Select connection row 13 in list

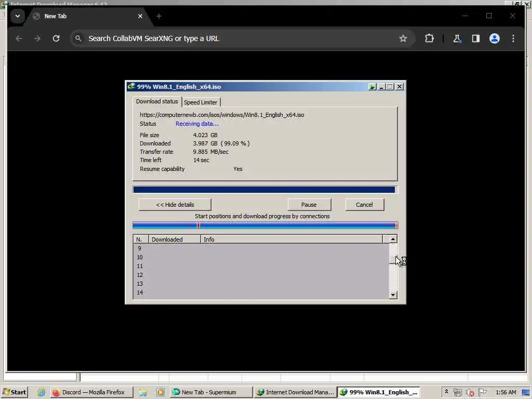tap(261, 284)
